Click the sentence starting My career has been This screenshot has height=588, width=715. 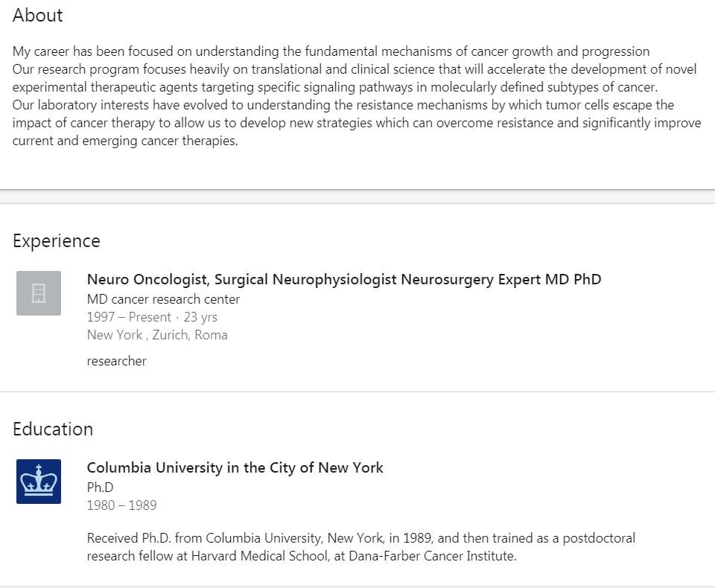[x=331, y=51]
